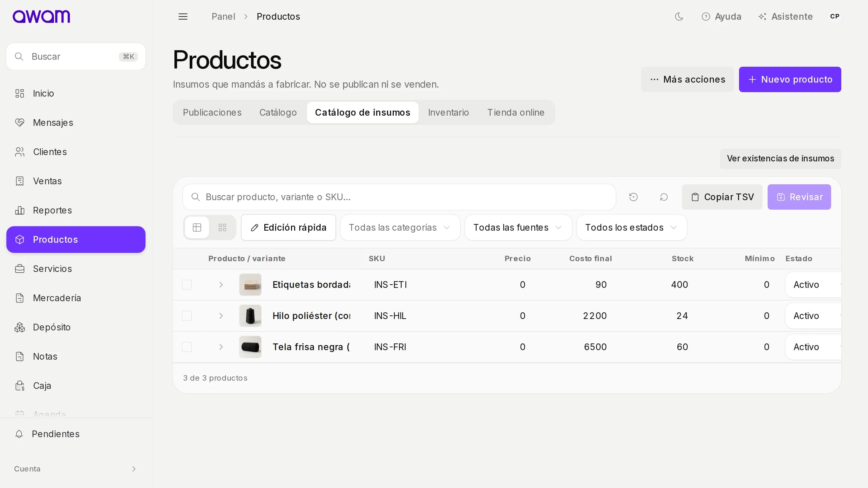Viewport: 868px width, 488px height.
Task: Open Servicios in sidebar
Action: tap(76, 268)
